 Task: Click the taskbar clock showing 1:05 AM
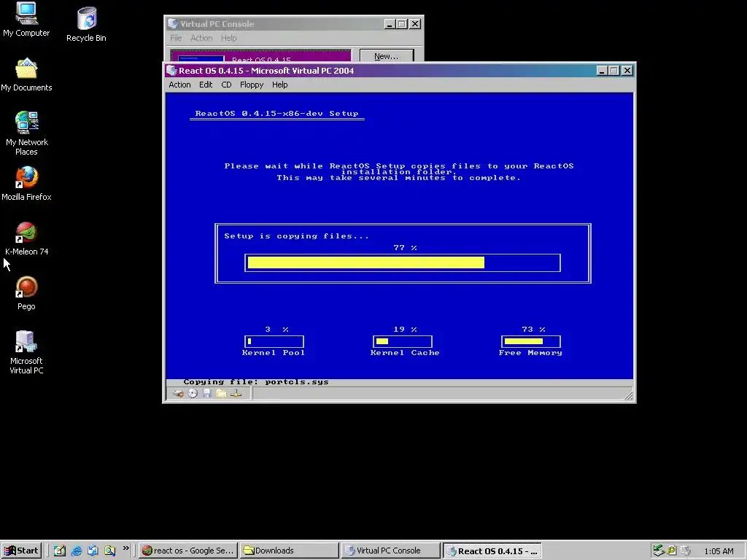point(719,551)
